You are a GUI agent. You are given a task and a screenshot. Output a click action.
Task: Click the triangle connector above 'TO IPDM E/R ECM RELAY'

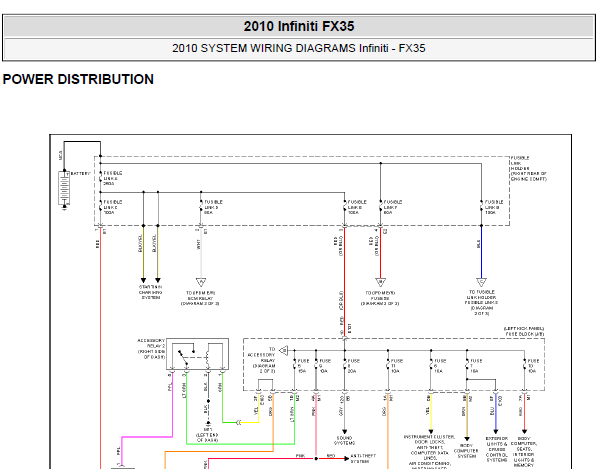click(x=201, y=282)
